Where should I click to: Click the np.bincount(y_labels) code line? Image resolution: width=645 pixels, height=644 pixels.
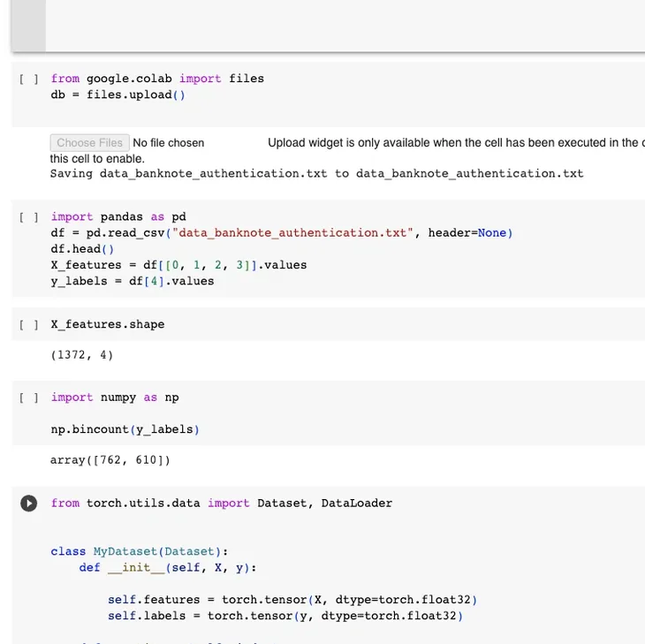tap(125, 429)
